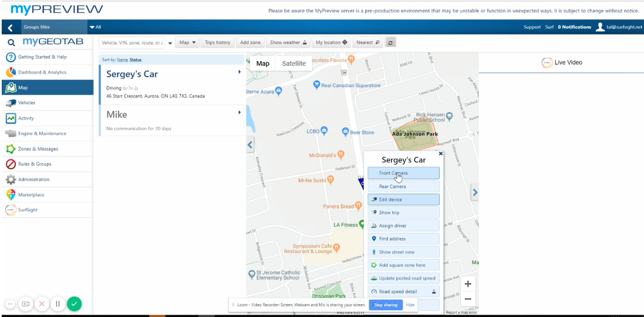The width and height of the screenshot is (644, 317).
Task: Open Zones & Messages icon
Action: pyautogui.click(x=10, y=149)
